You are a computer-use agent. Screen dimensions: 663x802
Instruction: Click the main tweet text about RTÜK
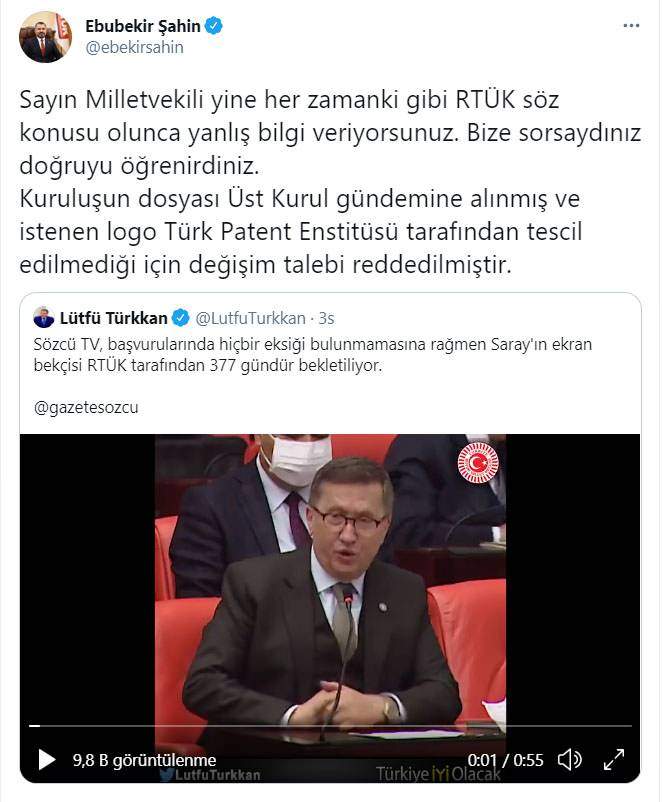330,182
